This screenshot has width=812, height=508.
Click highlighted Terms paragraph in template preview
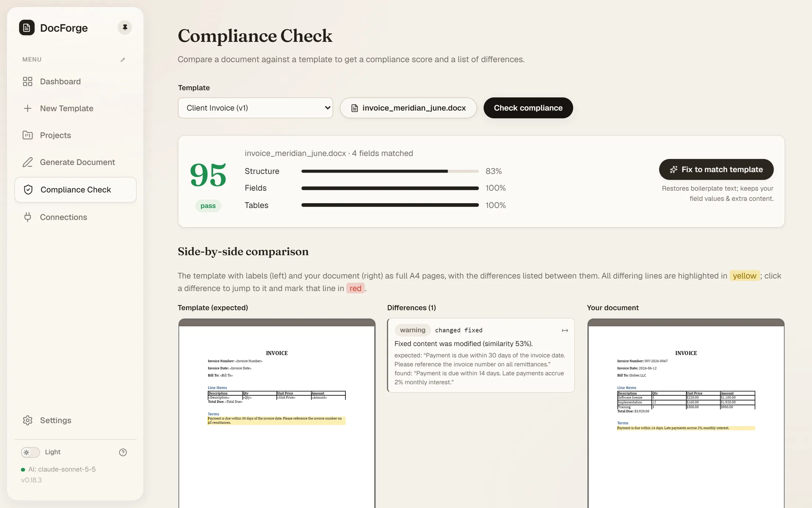pyautogui.click(x=276, y=420)
